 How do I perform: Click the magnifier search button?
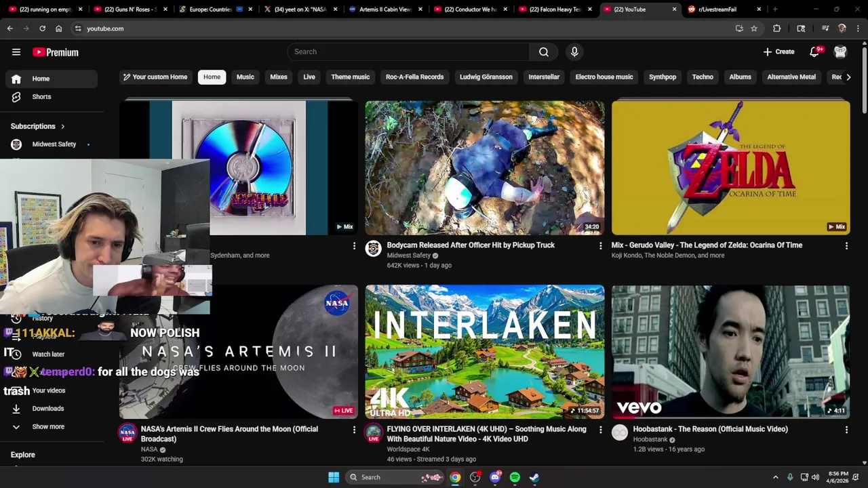[544, 52]
